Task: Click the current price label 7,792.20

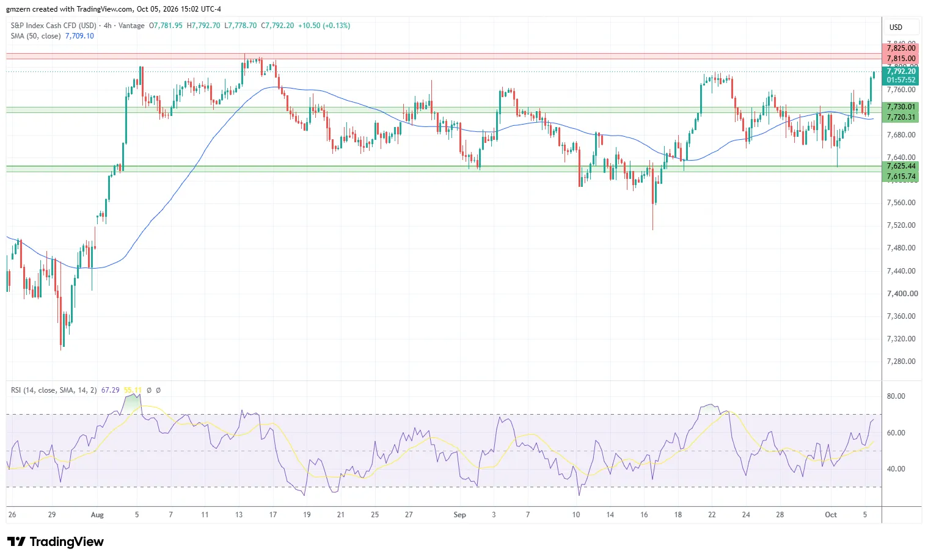Action: coord(901,71)
